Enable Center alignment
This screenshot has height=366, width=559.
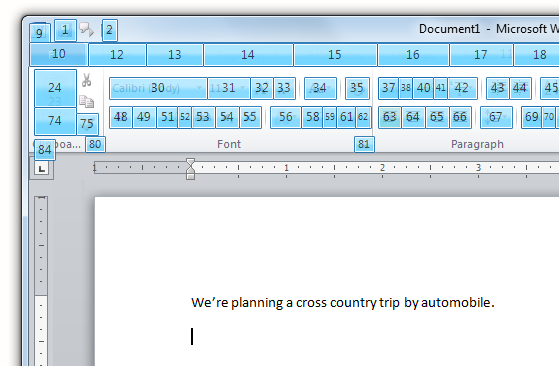tap(413, 117)
